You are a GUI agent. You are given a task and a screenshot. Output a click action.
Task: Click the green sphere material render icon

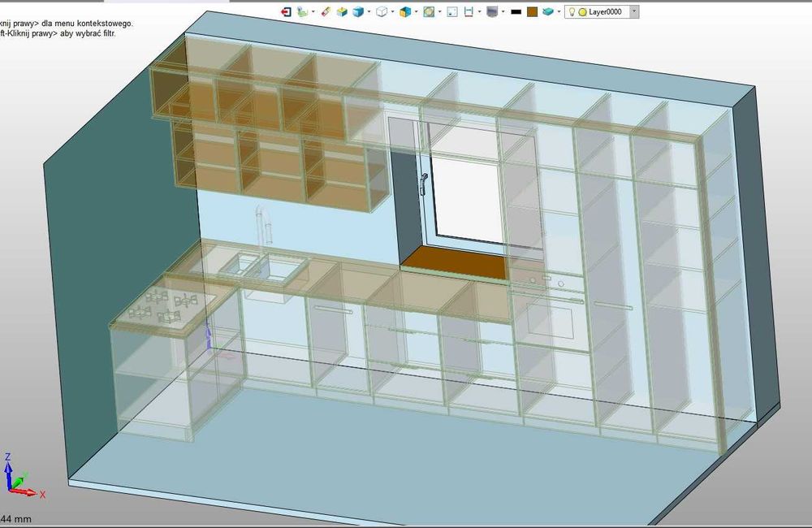429,11
